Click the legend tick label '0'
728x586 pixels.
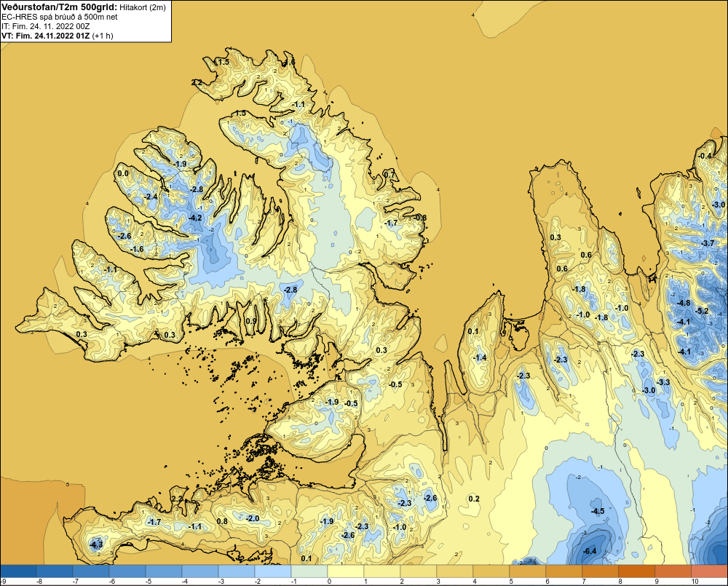[x=329, y=582]
